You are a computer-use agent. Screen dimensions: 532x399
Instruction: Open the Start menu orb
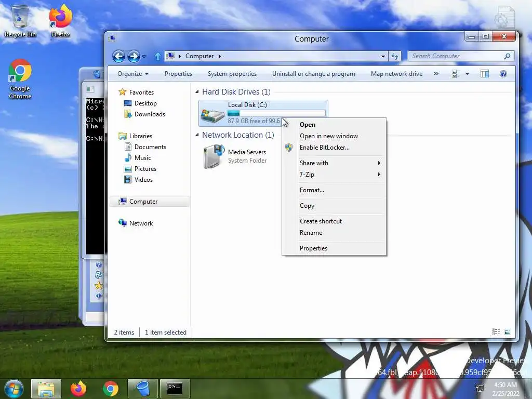click(14, 389)
